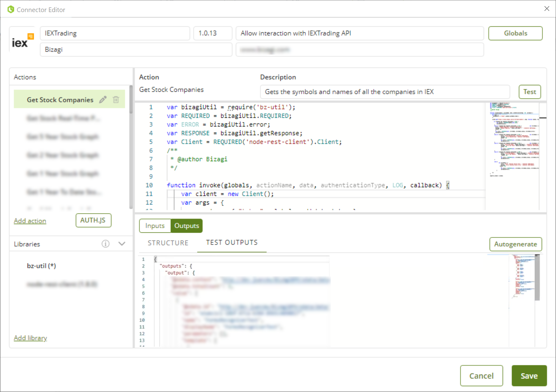This screenshot has width=556, height=392.
Task: Close the Connector Editor window
Action: click(547, 9)
